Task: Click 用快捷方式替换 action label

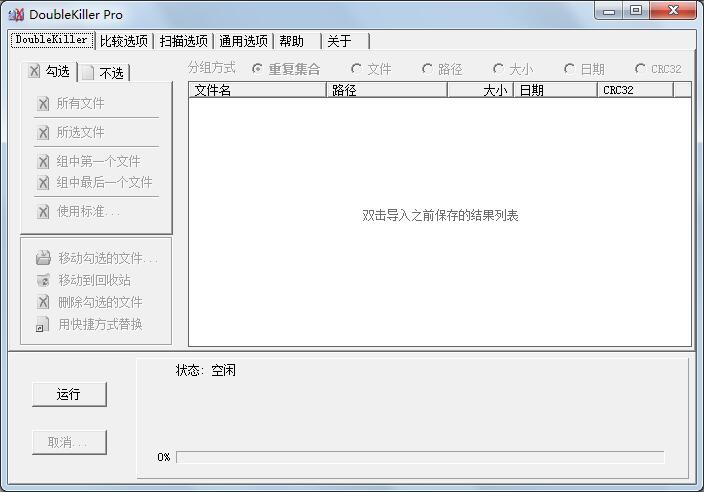Action: pos(101,324)
